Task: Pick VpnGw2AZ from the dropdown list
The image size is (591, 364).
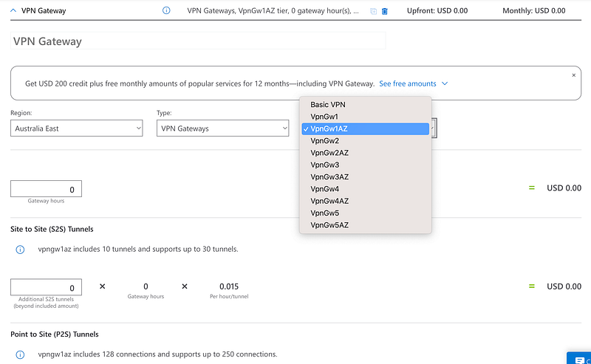Action: (329, 153)
